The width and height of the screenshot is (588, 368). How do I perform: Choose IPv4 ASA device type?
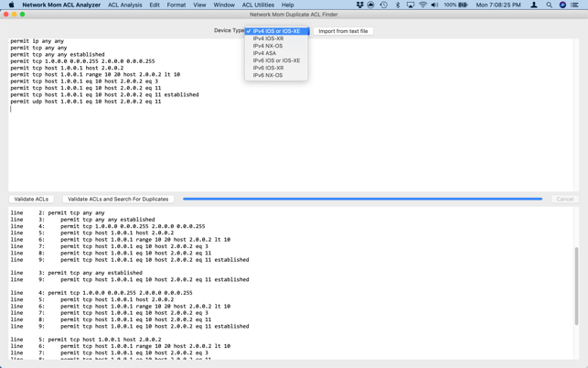276,53
